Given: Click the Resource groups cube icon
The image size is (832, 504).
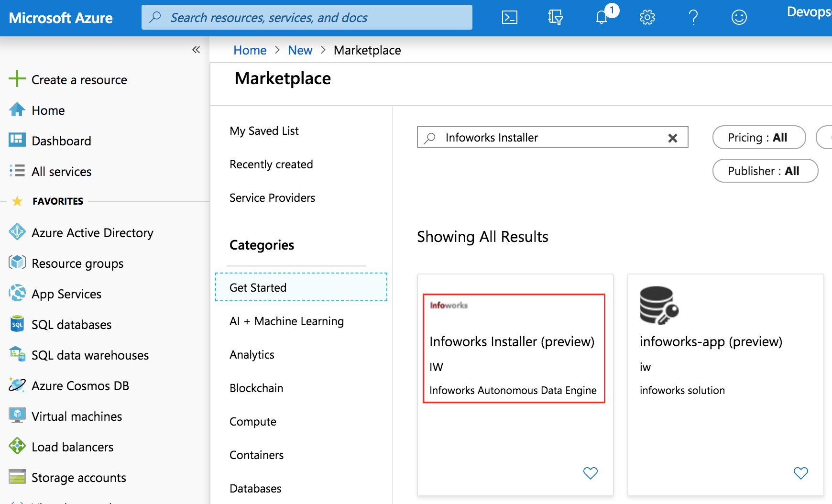Looking at the screenshot, I should pos(17,262).
